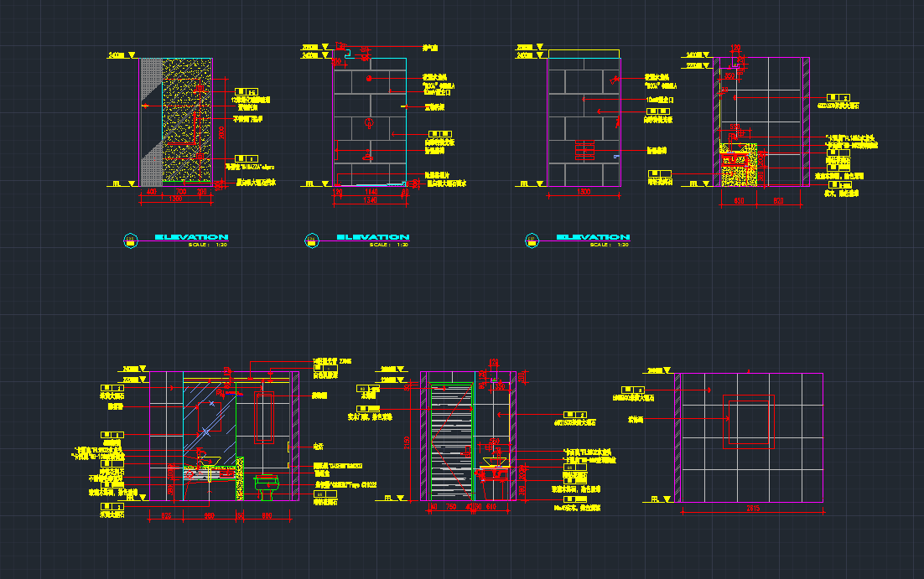
Task: Select the red towel rack in the third elevation
Action: point(584,151)
